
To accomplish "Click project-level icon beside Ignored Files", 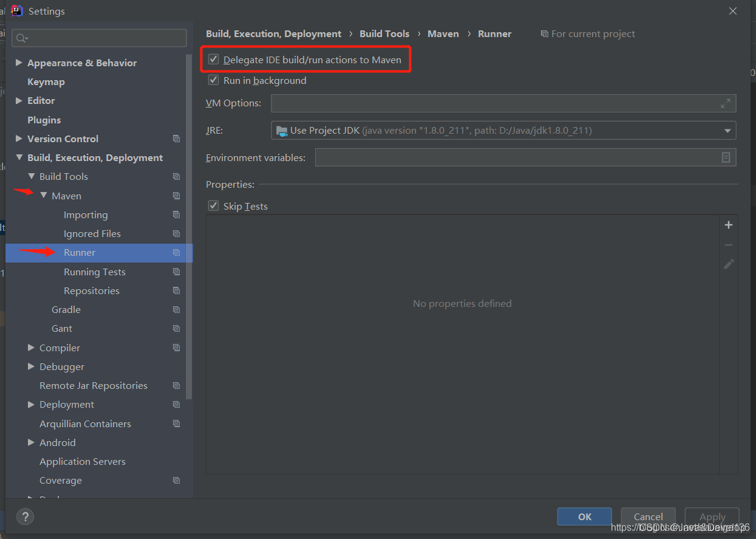I will click(176, 233).
